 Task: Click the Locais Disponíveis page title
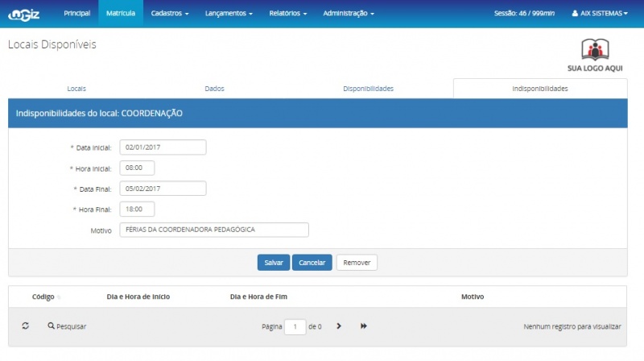click(x=52, y=44)
